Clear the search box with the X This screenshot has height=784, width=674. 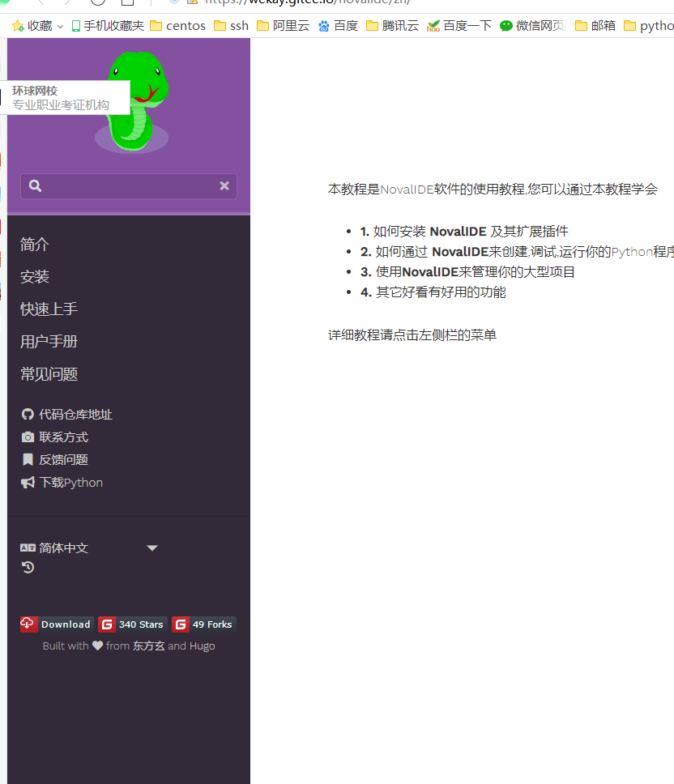click(x=224, y=186)
